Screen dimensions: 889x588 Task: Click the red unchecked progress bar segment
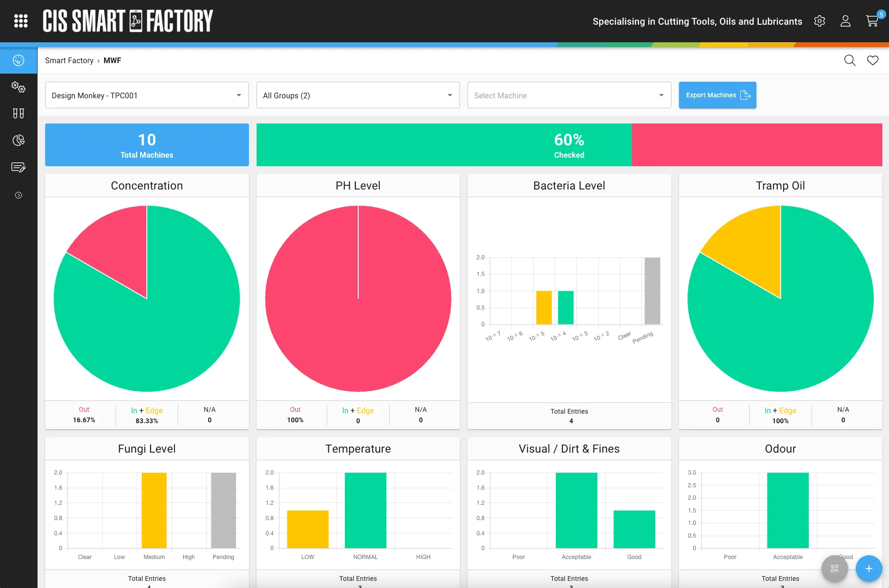point(757,145)
